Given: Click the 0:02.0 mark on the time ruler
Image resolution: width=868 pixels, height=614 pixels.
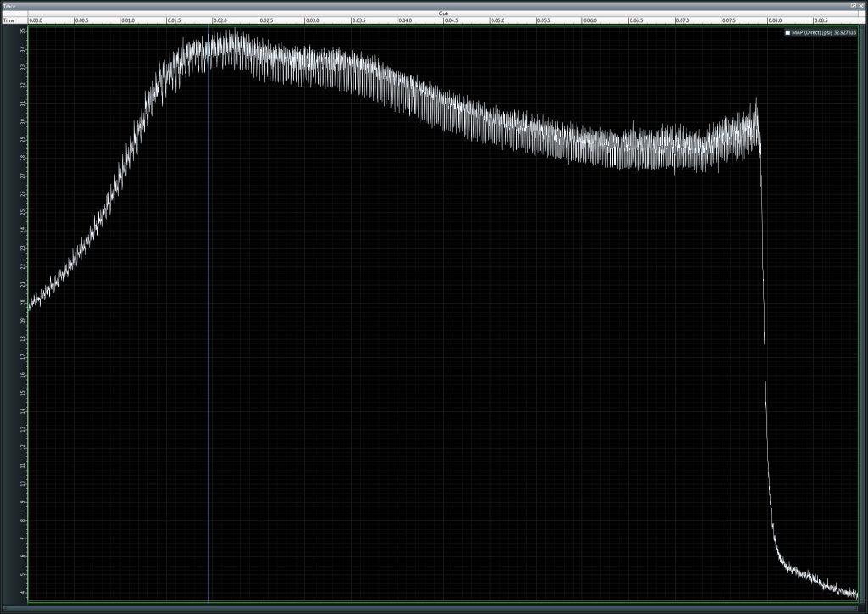Looking at the screenshot, I should point(220,20).
